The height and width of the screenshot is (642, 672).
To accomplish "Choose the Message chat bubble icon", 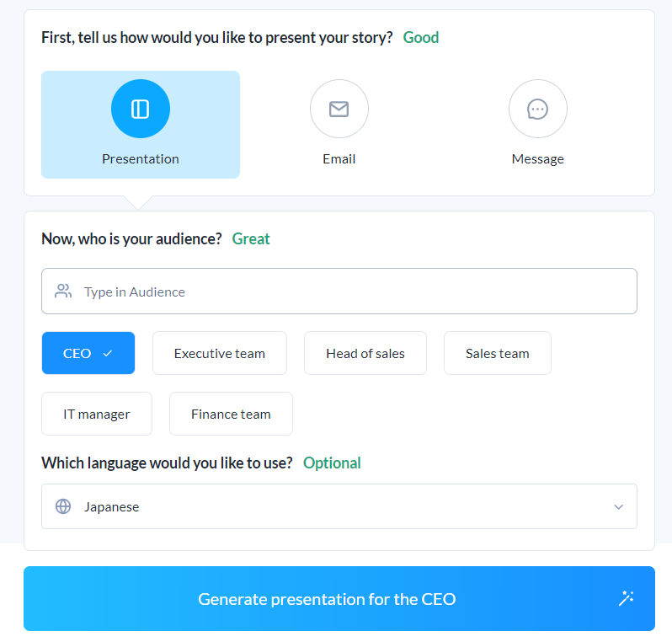I will tap(538, 109).
